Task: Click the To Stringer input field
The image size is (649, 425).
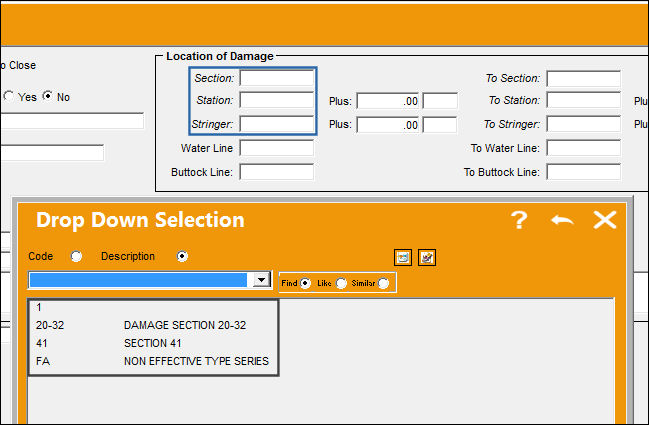Action: (x=584, y=124)
